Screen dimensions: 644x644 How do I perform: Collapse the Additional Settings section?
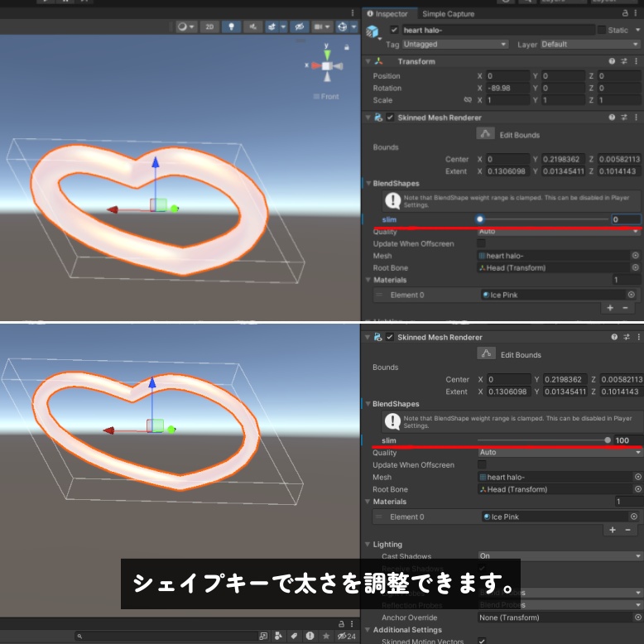(x=368, y=630)
